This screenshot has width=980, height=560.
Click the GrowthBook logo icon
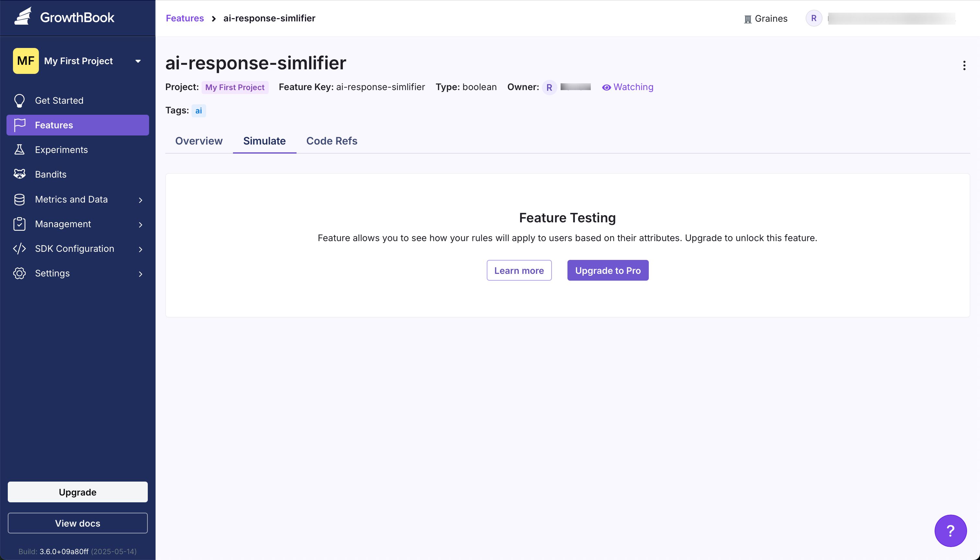(23, 17)
